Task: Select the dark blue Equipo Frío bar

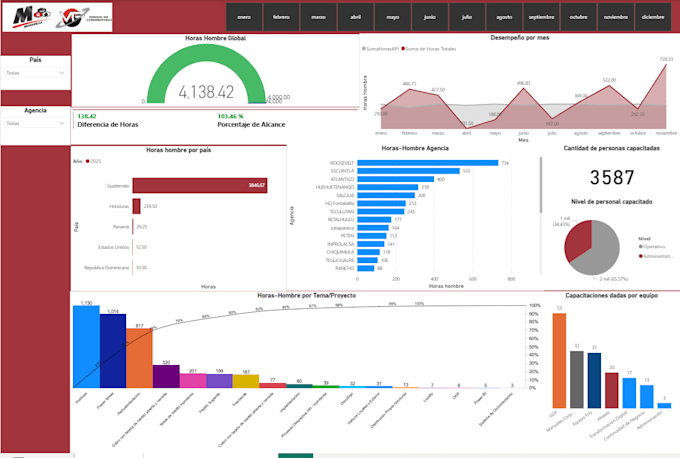Action: pos(594,380)
